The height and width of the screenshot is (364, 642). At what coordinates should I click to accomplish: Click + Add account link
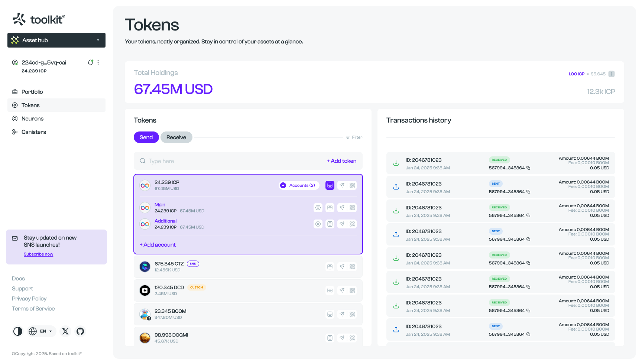click(x=158, y=245)
